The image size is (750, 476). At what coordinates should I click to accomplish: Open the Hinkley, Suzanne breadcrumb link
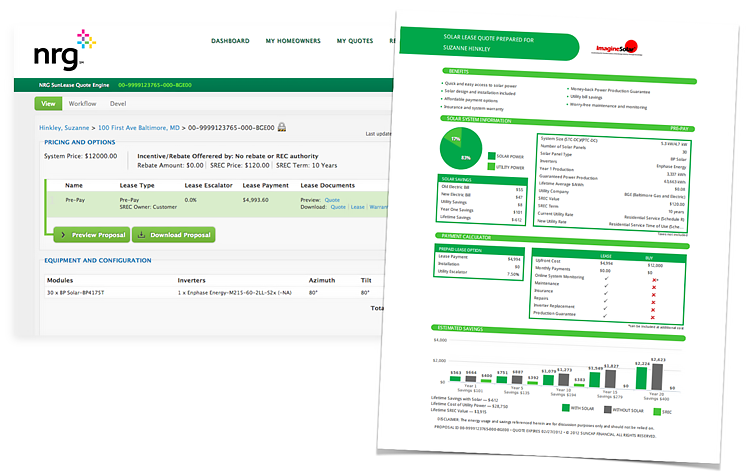pos(64,128)
